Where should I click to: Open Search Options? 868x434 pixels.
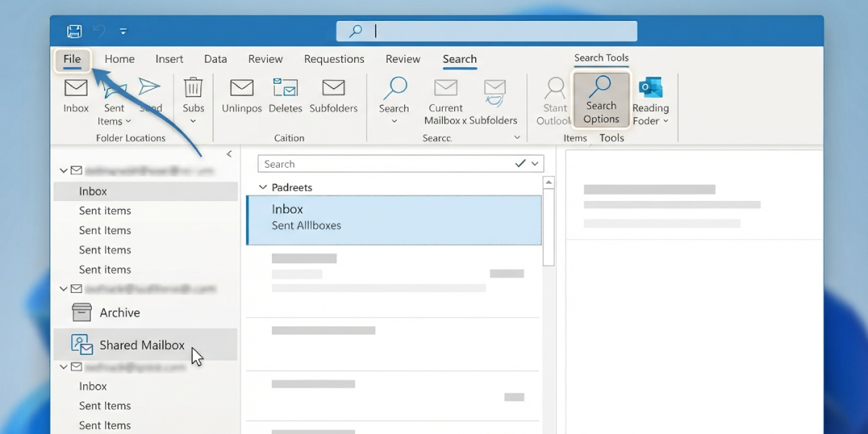coord(601,100)
